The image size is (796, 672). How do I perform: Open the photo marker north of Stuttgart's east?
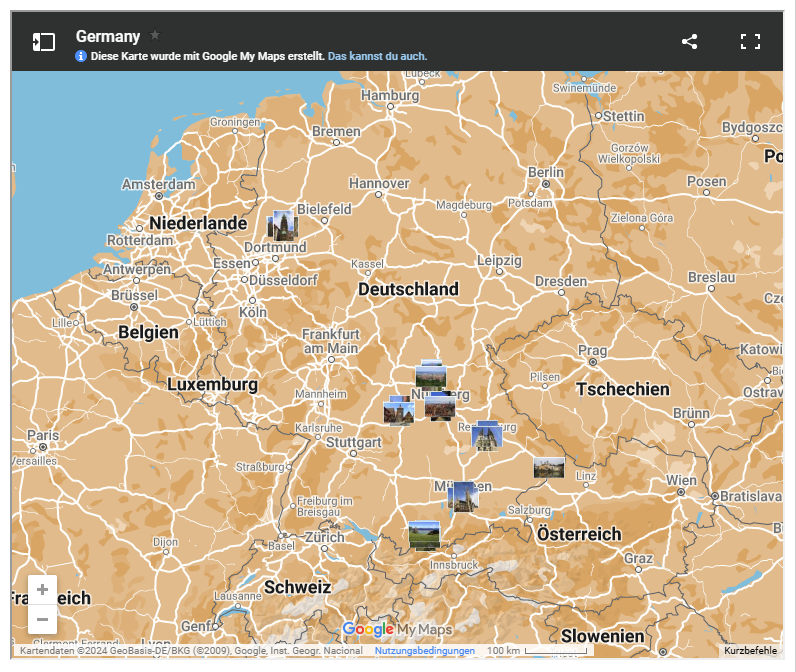coord(399,411)
